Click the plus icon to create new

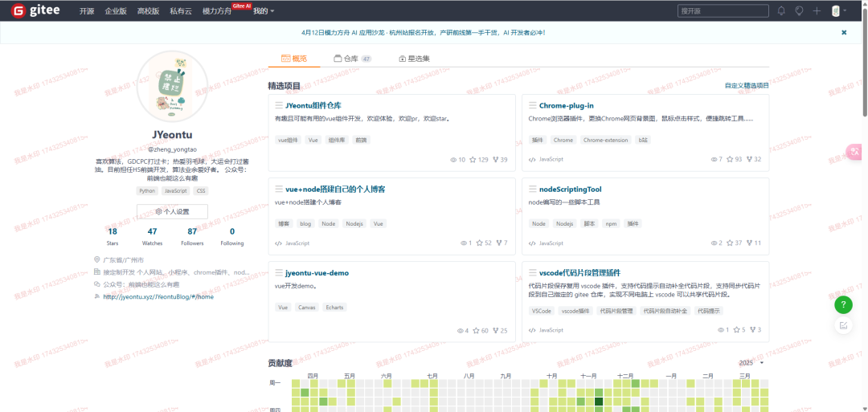817,11
